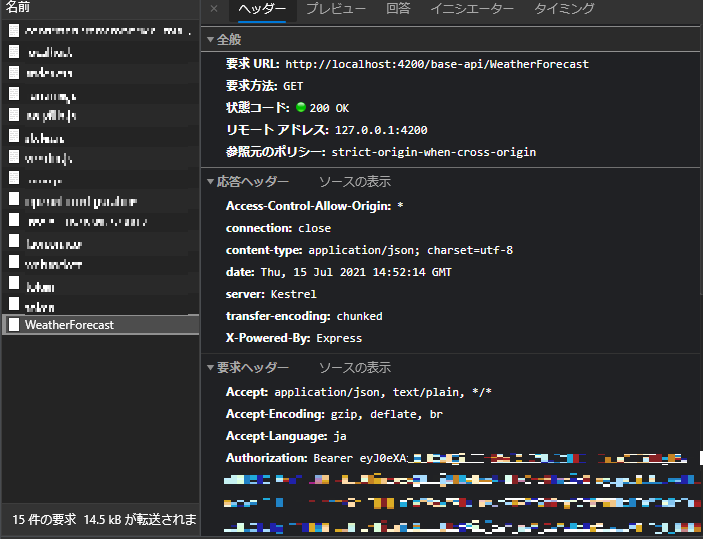Open the タイミング tab

point(564,9)
